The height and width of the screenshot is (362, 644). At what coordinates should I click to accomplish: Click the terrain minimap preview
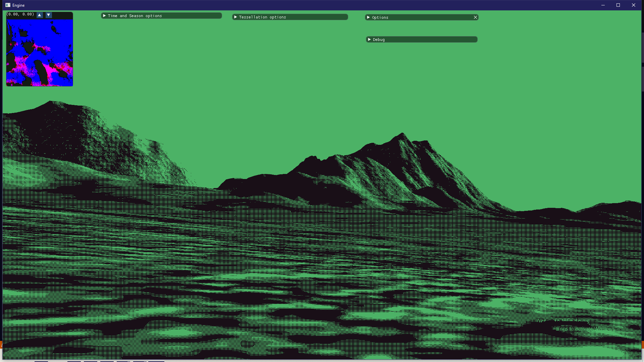[x=40, y=53]
